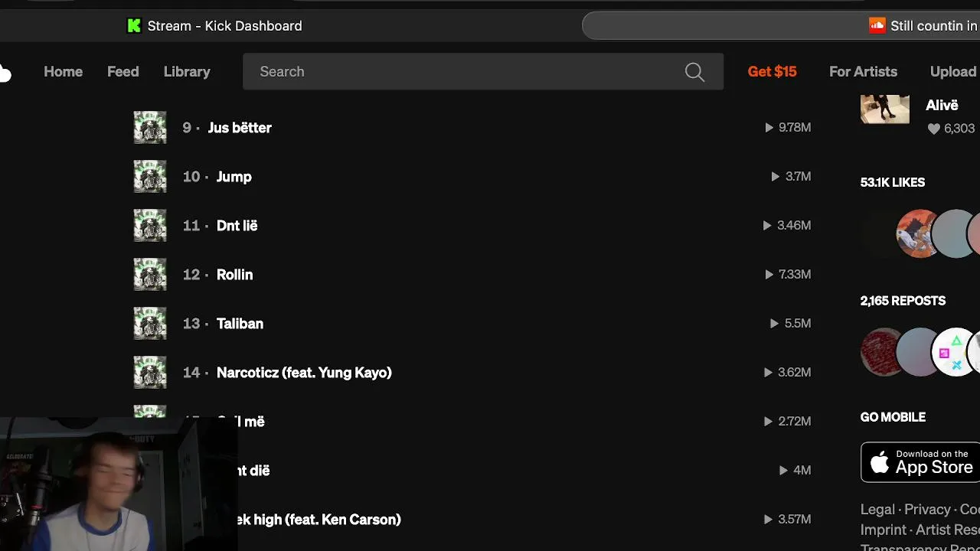980x551 pixels.
Task: Click the Get $15 link
Action: coord(772,72)
